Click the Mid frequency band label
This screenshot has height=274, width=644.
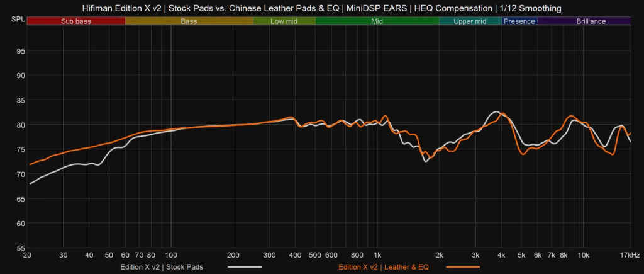tap(377, 21)
